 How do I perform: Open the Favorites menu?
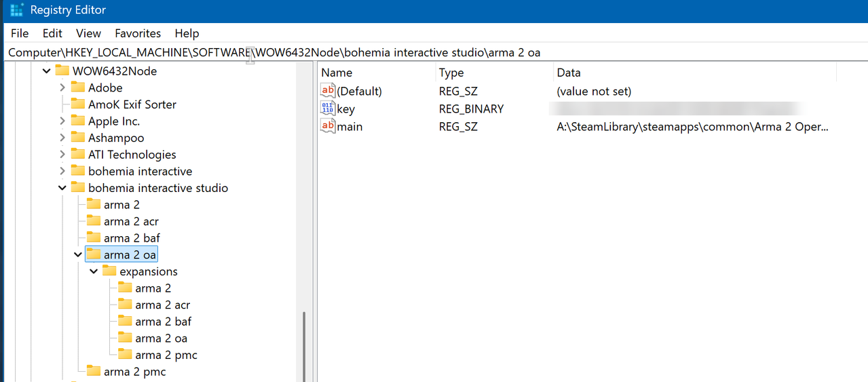138,33
